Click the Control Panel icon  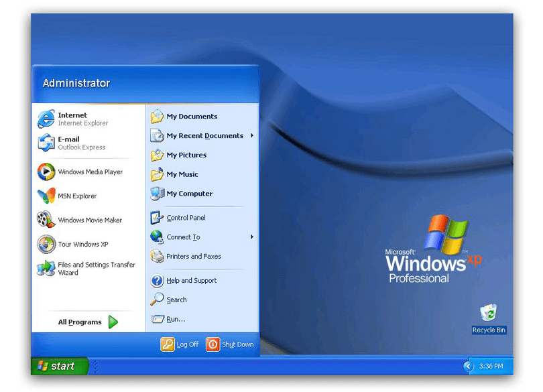(158, 218)
